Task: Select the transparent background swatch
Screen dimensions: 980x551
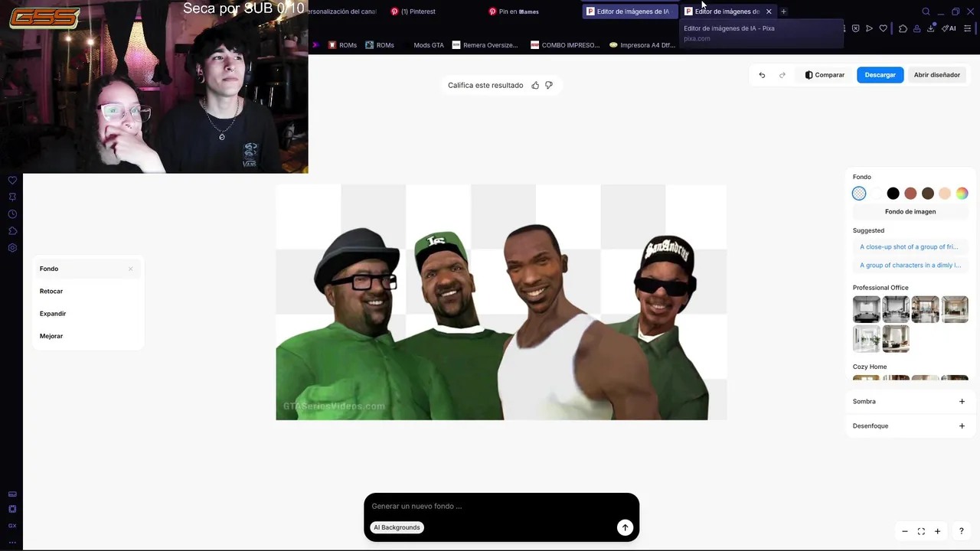Action: coord(859,194)
